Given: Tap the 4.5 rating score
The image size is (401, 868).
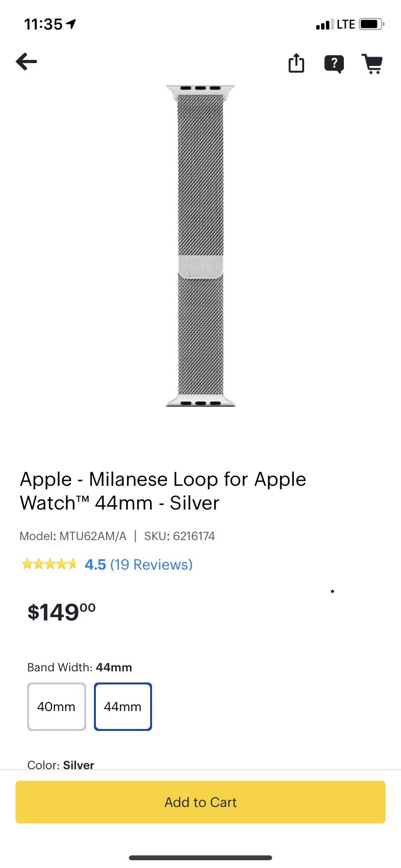Looking at the screenshot, I should coord(95,564).
